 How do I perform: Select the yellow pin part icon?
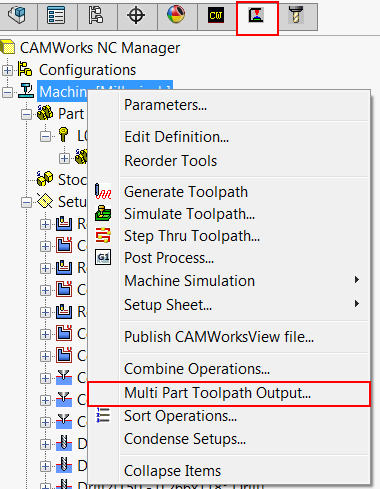pos(63,135)
